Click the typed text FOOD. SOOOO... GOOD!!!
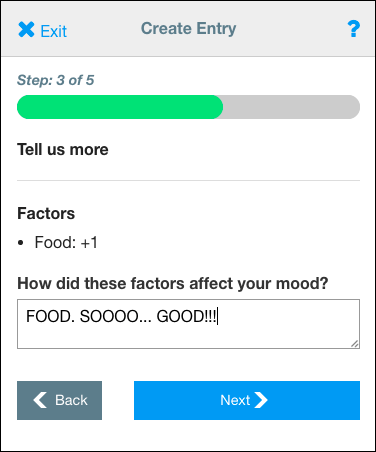Screen dimensions: 376x452 121,316
